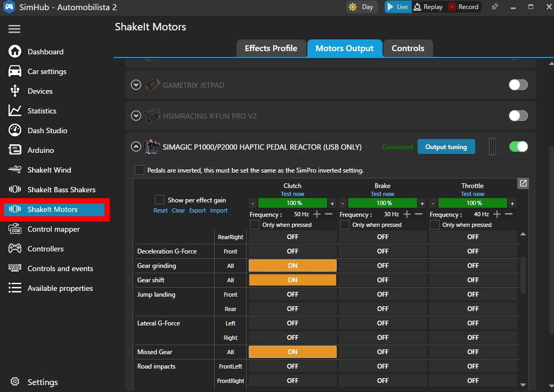Pop out the effects table

tap(523, 183)
